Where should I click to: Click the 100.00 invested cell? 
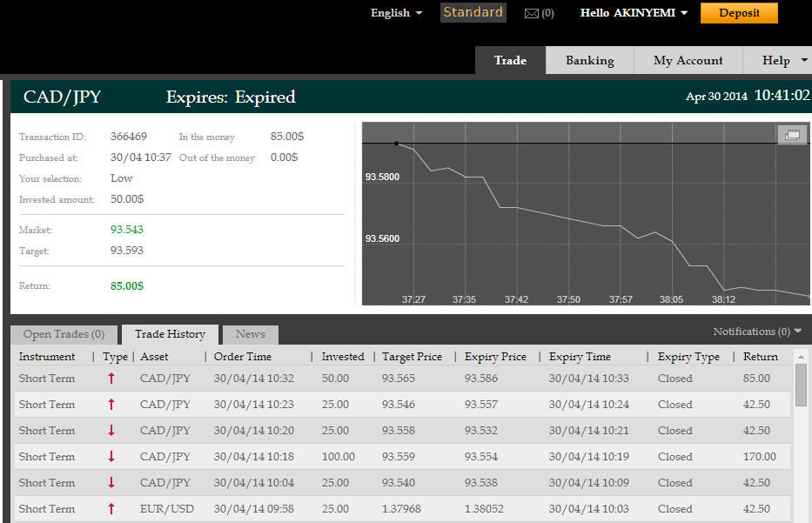[339, 457]
